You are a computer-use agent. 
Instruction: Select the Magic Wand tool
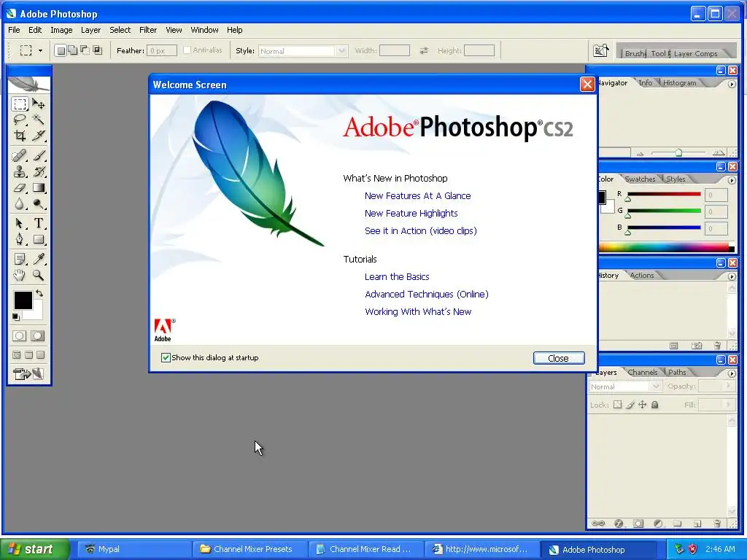click(x=39, y=119)
